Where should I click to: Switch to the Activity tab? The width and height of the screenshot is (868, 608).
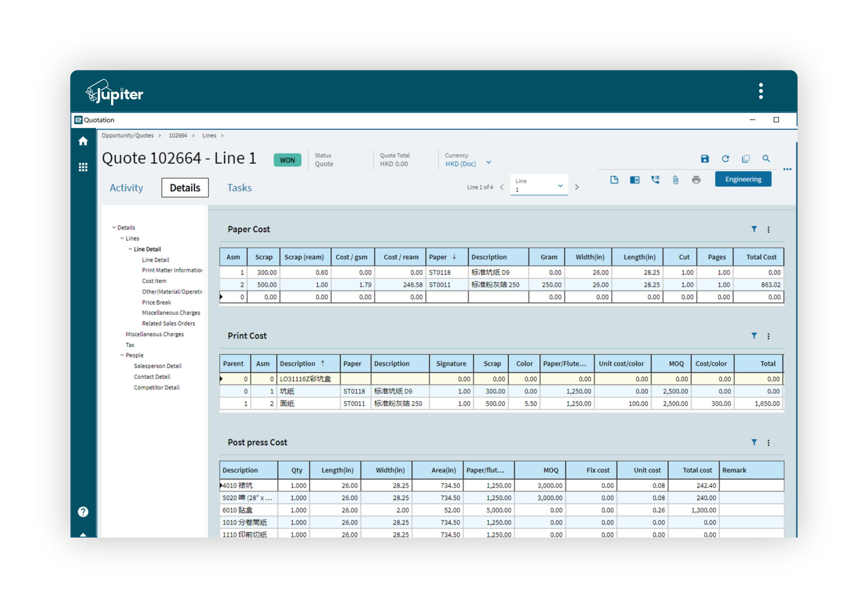pos(126,188)
